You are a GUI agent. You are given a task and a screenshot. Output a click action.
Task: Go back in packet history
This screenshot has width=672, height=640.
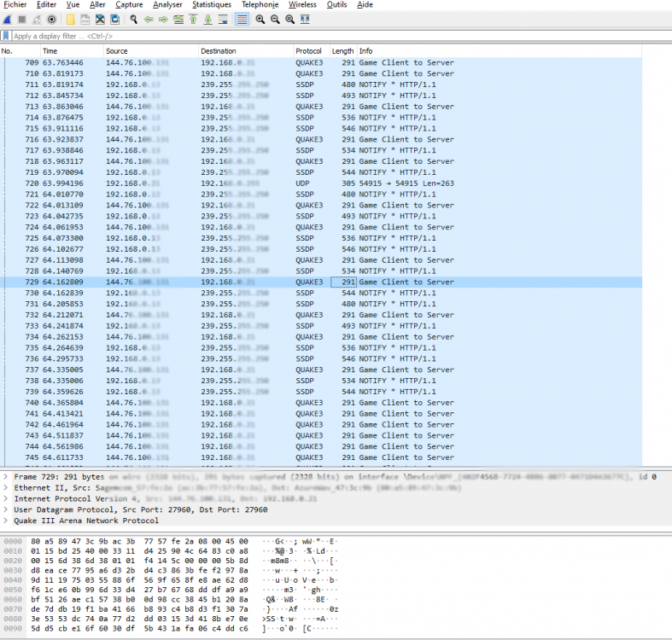[149, 20]
